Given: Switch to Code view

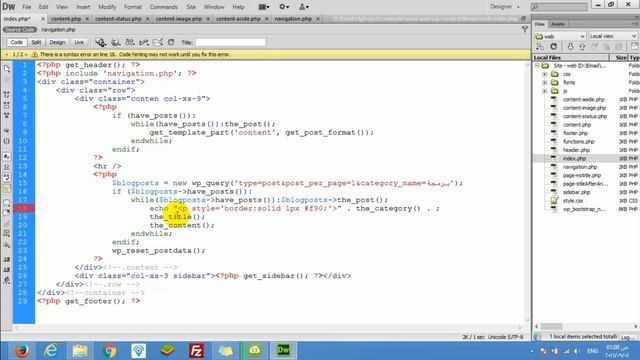Looking at the screenshot, I should [17, 42].
